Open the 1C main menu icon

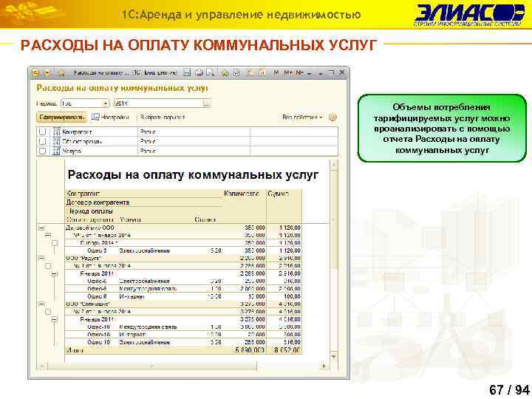35,72
